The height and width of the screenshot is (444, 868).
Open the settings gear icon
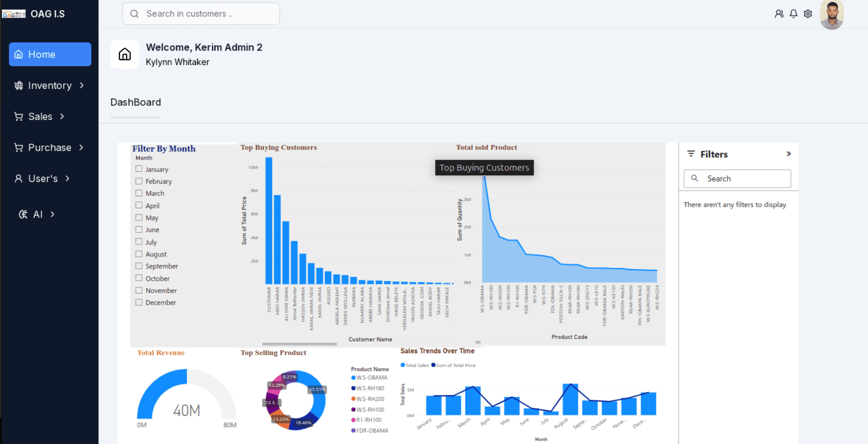coord(808,14)
